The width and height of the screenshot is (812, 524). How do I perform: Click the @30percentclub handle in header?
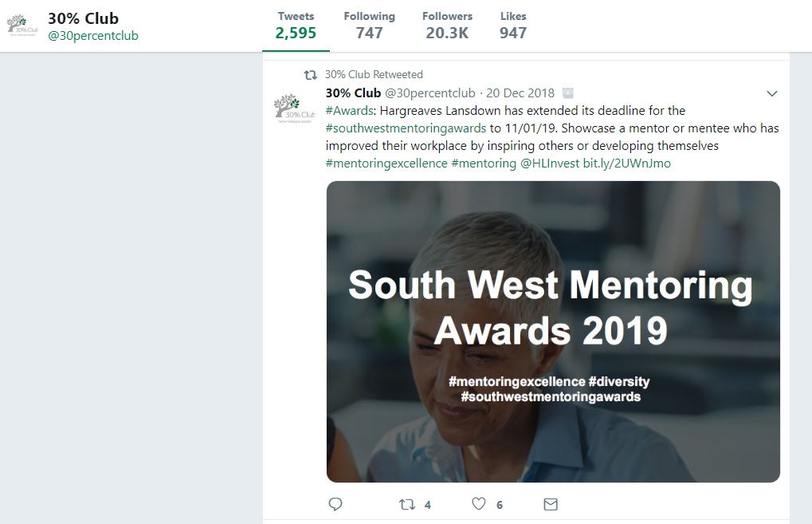(93, 36)
